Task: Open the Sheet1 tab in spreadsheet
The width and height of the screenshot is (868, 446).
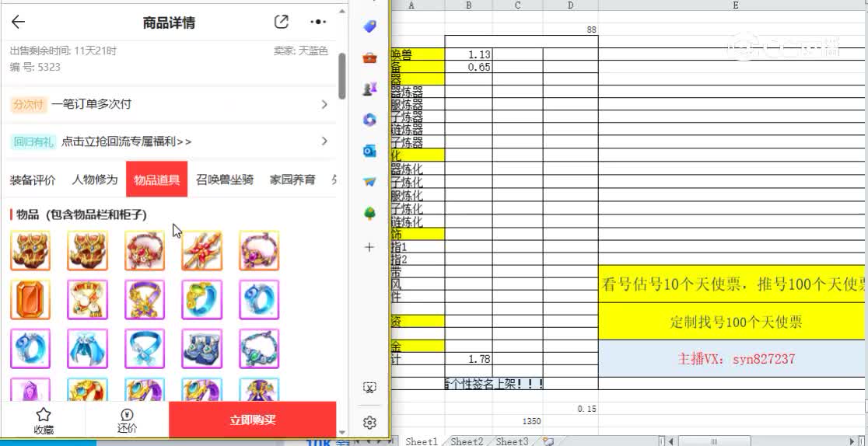Action: pos(422,441)
